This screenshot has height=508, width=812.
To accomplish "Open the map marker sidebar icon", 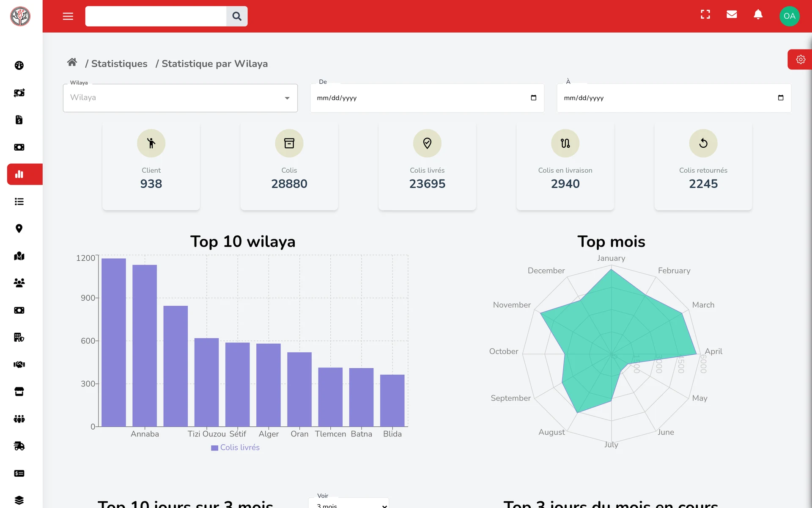I will coord(19,256).
